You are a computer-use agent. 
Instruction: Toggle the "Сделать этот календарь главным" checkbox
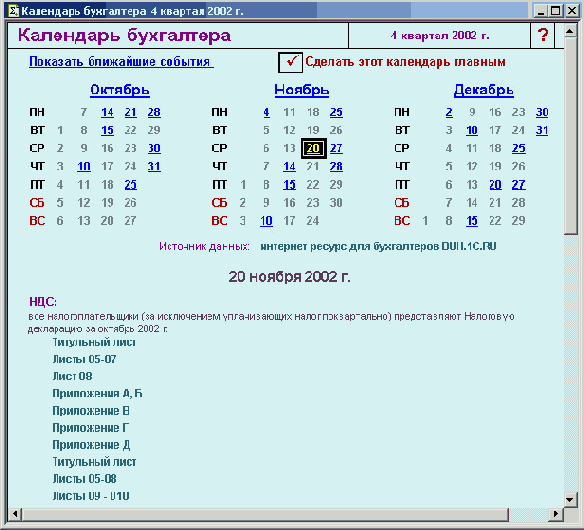point(291,62)
